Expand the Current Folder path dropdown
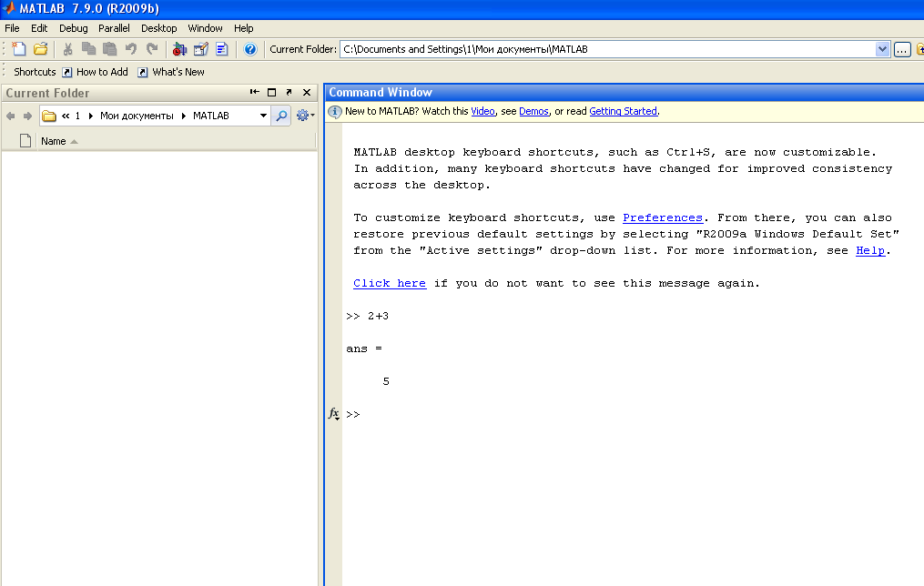924x586 pixels. [882, 49]
